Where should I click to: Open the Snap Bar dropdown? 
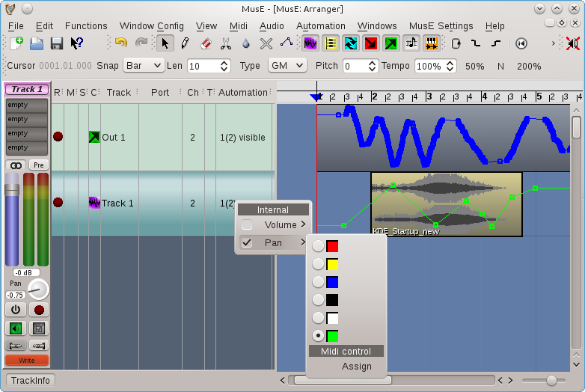click(x=144, y=66)
